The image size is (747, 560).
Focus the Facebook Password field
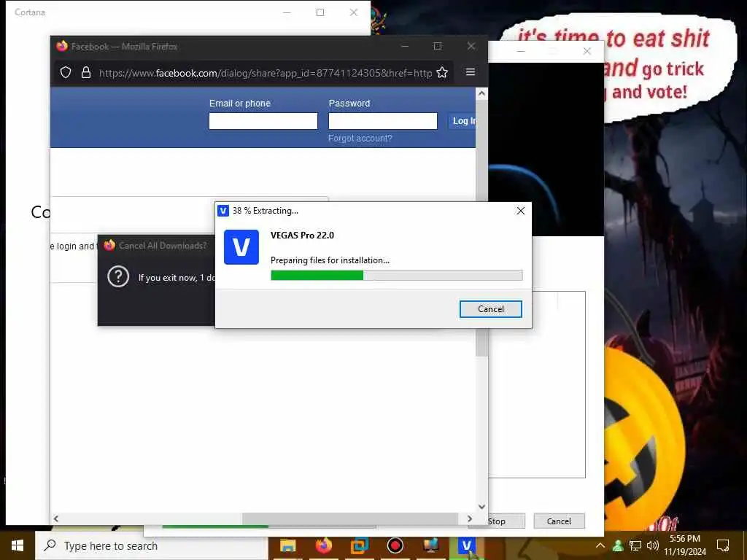click(x=382, y=121)
